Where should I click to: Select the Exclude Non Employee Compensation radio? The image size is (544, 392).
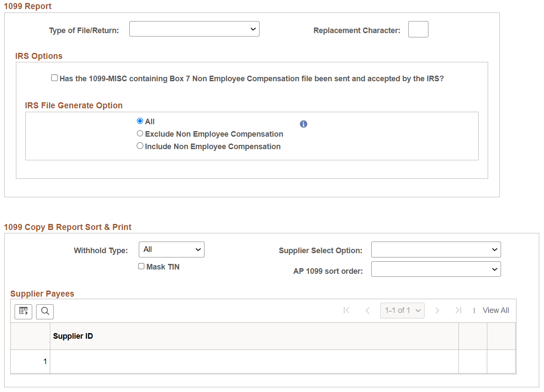click(140, 133)
